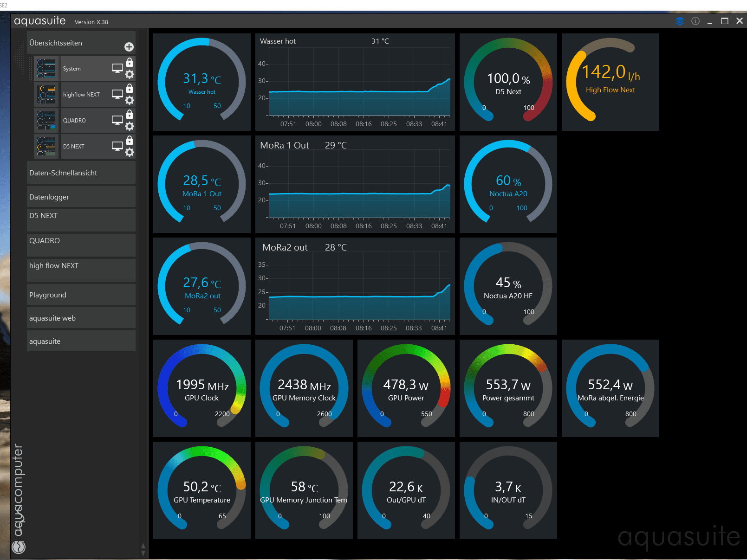Click the MoRa 1 Out temperature gauge
747x560 pixels.
click(x=202, y=184)
